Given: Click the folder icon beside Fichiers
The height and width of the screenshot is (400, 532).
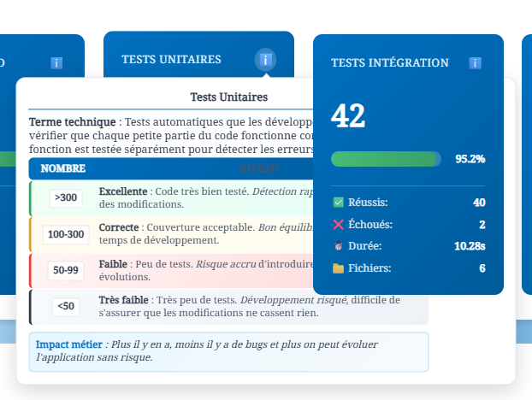Looking at the screenshot, I should click(x=338, y=268).
